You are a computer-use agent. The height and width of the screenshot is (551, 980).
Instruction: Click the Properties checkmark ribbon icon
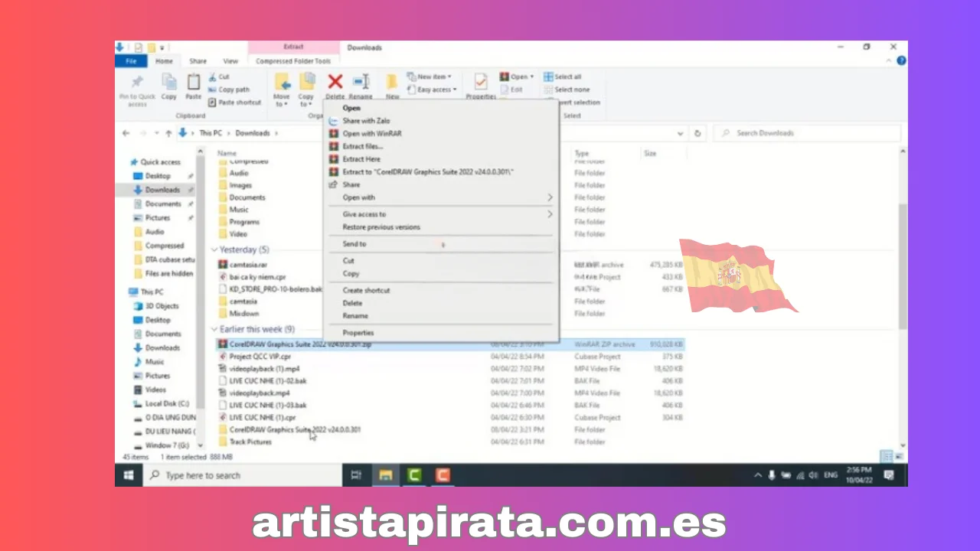[481, 81]
